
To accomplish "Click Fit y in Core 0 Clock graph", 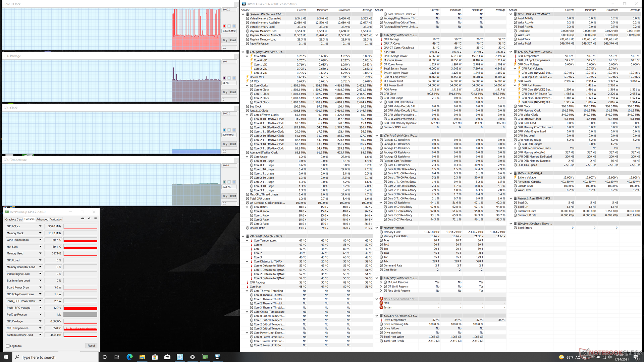I will [225, 40].
